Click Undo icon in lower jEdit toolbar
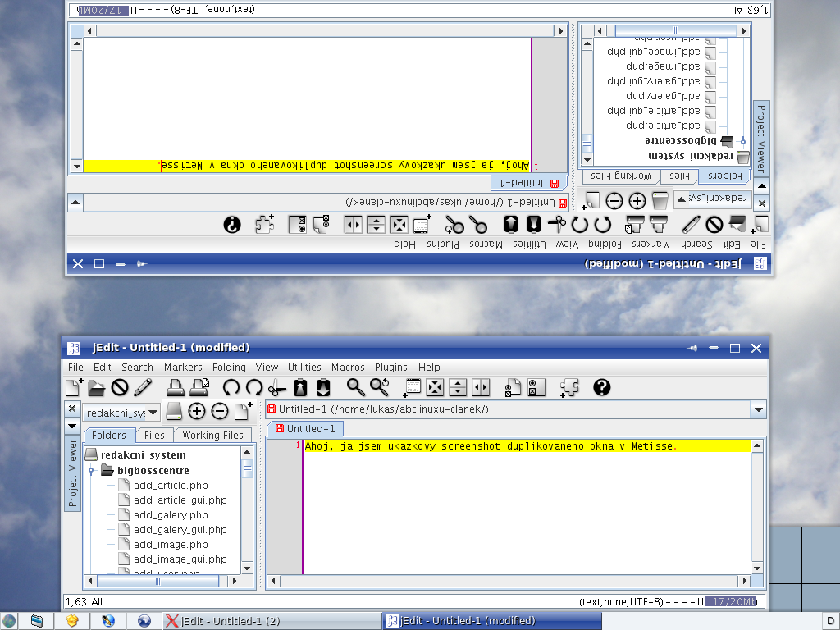This screenshot has height=630, width=840. click(231, 387)
